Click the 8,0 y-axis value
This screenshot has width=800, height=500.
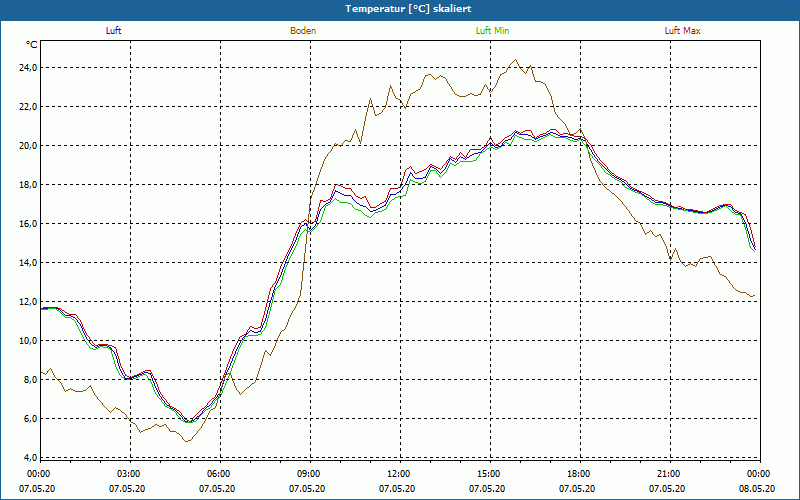click(x=31, y=380)
